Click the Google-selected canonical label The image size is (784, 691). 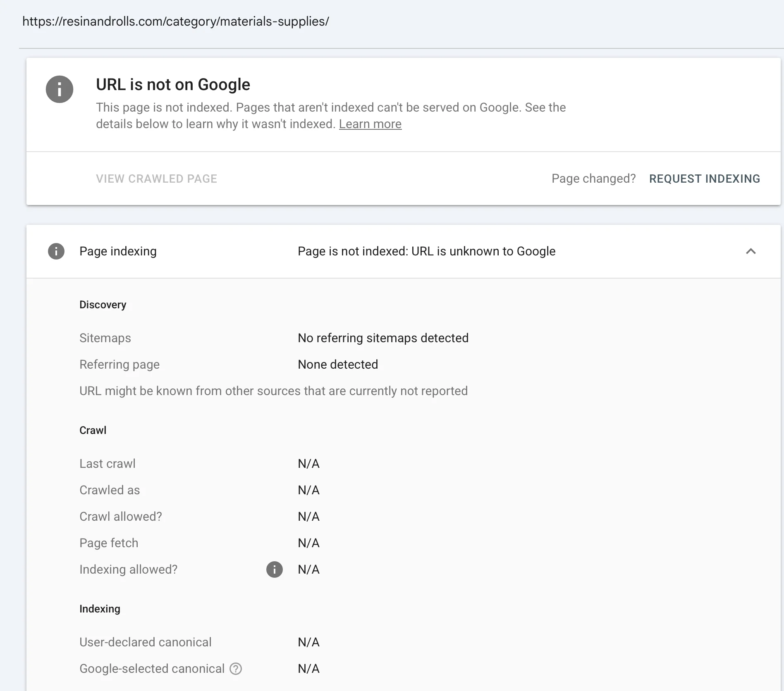point(152,669)
